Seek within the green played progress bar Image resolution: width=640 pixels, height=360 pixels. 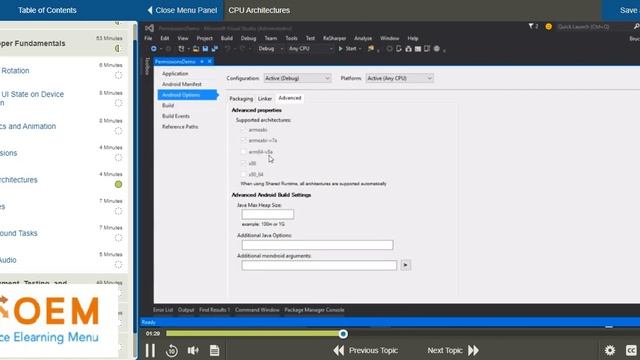tap(253, 334)
